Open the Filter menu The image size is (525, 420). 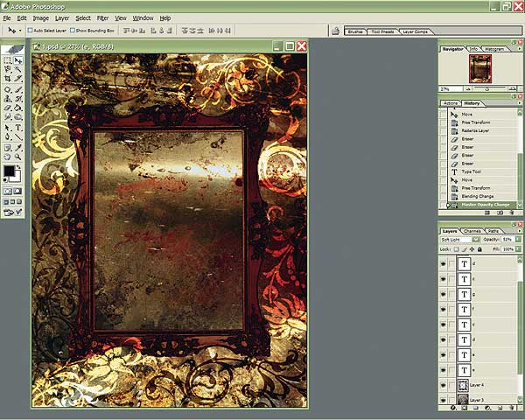pos(103,17)
